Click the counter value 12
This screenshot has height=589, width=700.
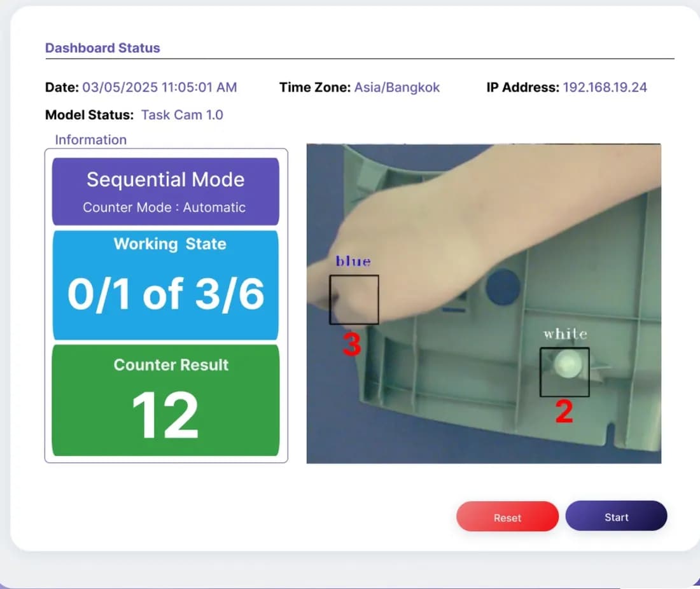[165, 415]
